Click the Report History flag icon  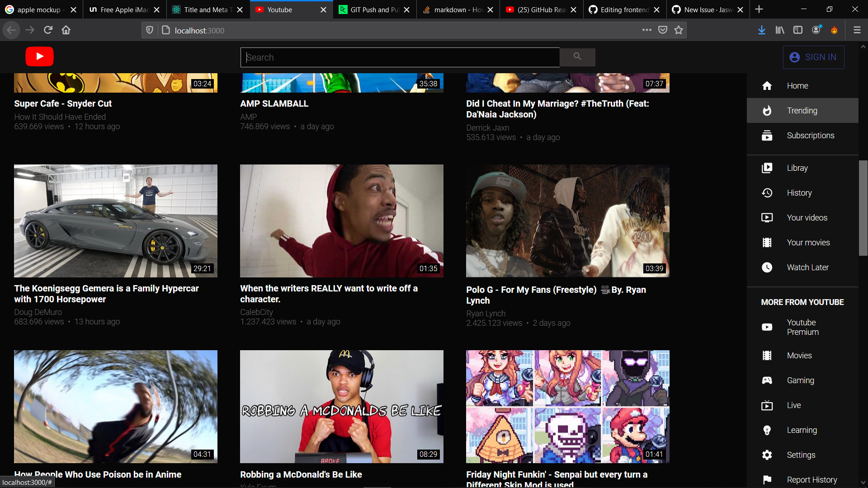[767, 480]
